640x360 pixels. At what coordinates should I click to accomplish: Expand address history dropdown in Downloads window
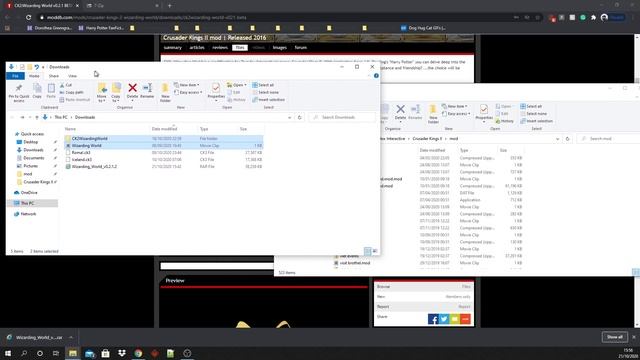(289, 118)
